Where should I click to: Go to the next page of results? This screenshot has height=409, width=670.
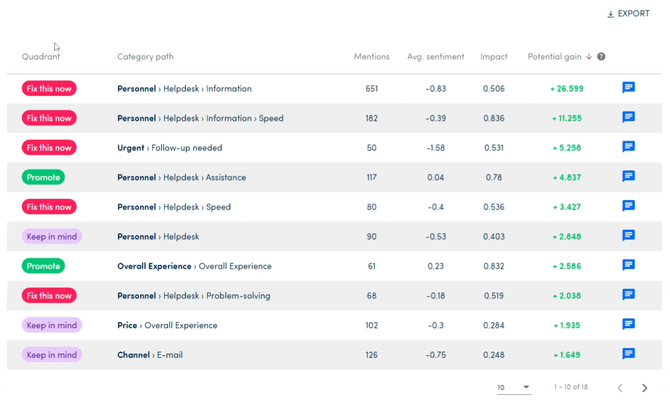[x=645, y=388]
